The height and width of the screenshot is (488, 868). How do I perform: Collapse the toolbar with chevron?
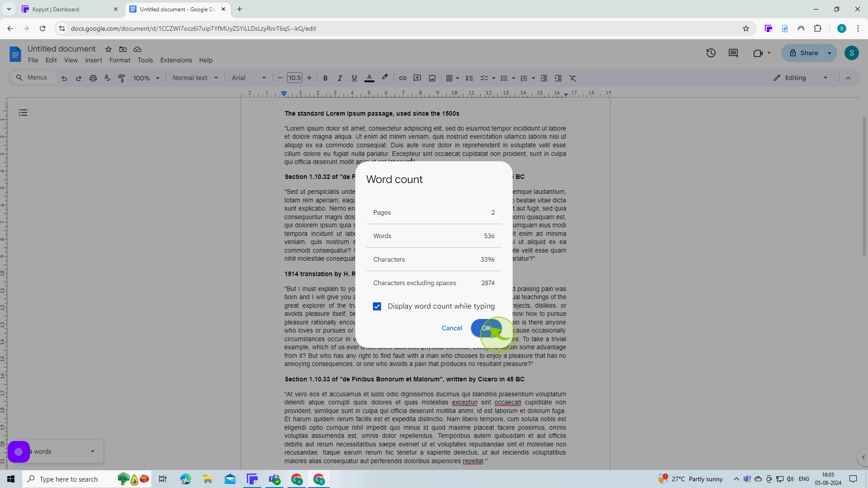coord(848,78)
